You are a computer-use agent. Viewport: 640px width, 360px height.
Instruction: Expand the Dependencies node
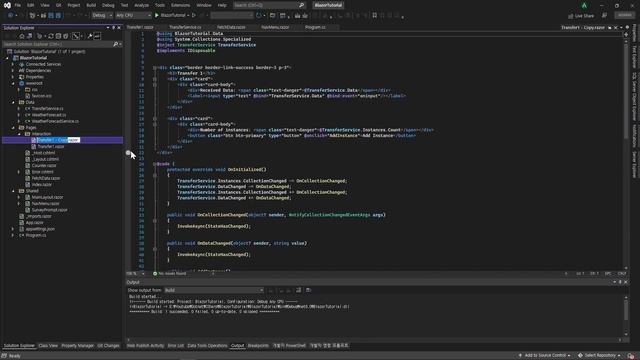click(x=13, y=71)
